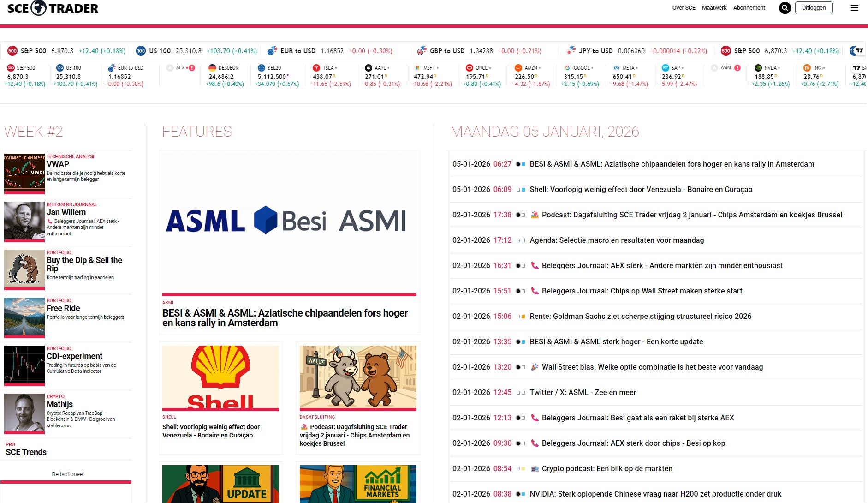The width and height of the screenshot is (868, 503).
Task: Open the Abonnement menu item
Action: [x=749, y=8]
